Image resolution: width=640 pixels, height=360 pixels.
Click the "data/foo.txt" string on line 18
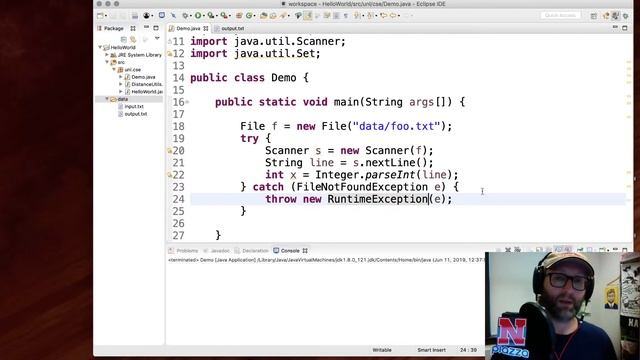point(396,126)
